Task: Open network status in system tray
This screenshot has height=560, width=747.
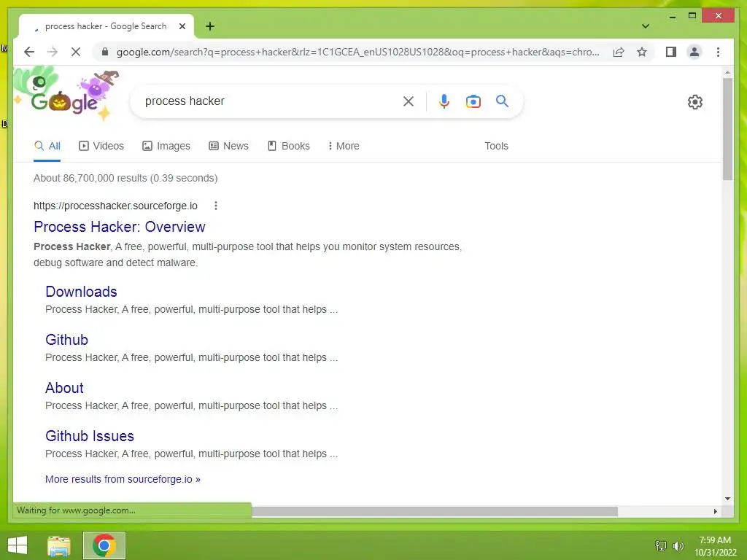Action: 661,546
